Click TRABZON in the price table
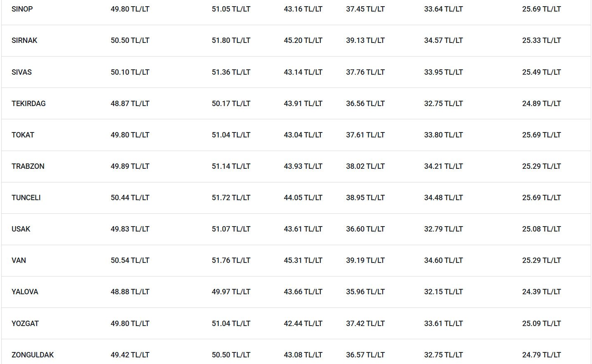The width and height of the screenshot is (592, 364). point(28,166)
